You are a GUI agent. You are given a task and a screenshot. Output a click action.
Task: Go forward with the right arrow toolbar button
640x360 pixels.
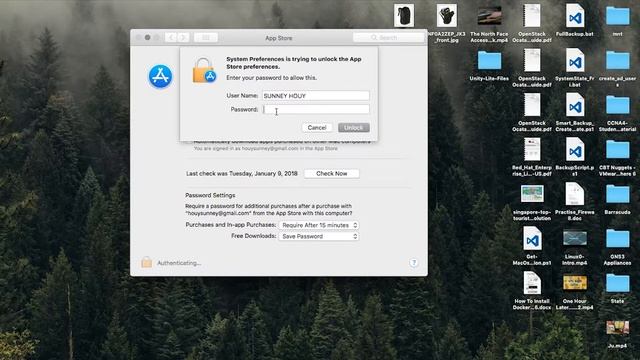pos(183,38)
